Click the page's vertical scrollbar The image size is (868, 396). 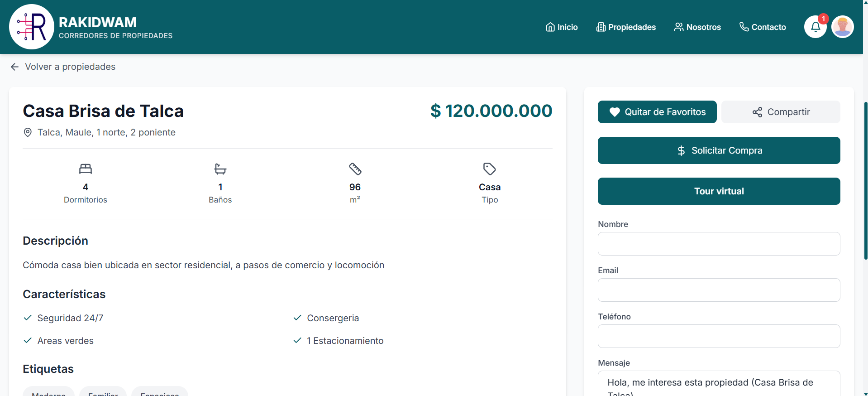[865, 181]
